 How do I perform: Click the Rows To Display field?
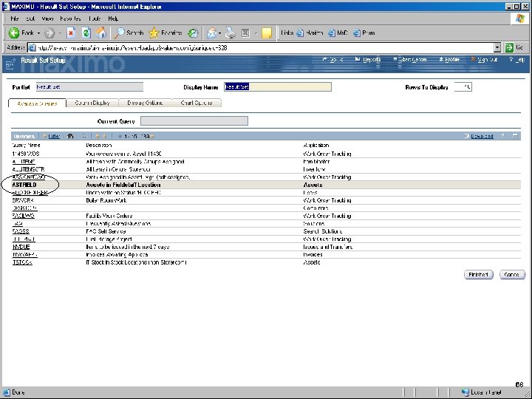[x=463, y=87]
